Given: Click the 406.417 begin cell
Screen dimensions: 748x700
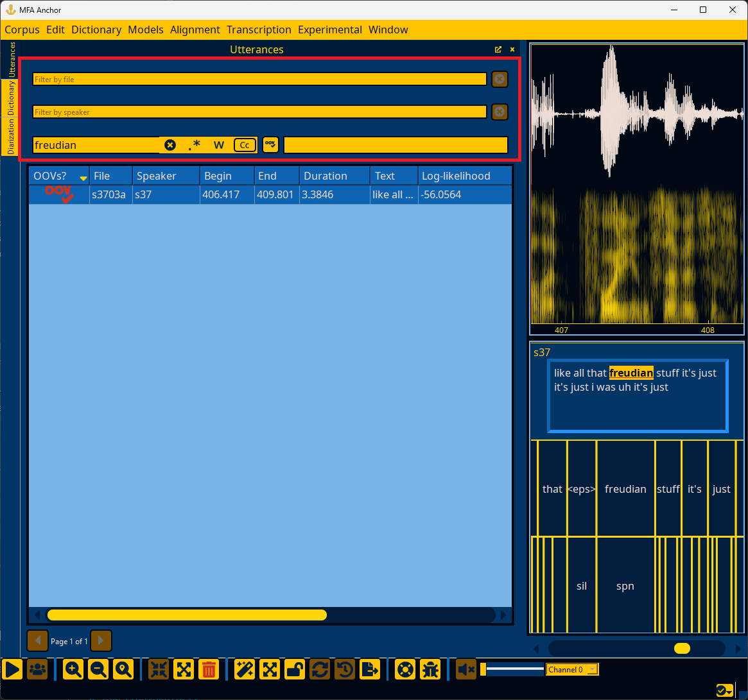Looking at the screenshot, I should point(227,194).
